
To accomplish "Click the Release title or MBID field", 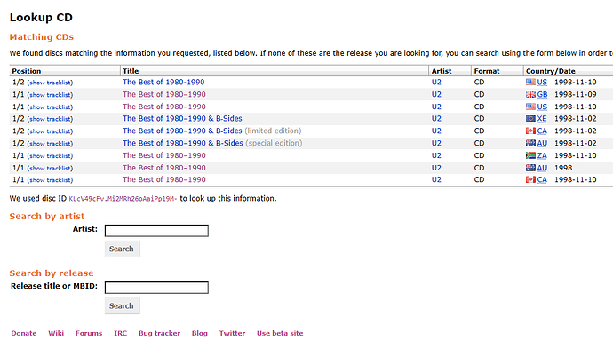I will [x=156, y=288].
